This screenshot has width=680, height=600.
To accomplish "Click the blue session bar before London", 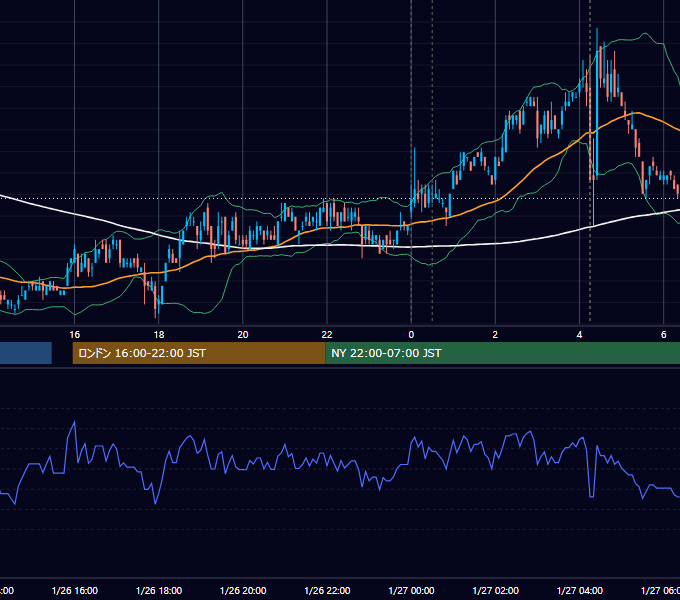I will (x=26, y=353).
